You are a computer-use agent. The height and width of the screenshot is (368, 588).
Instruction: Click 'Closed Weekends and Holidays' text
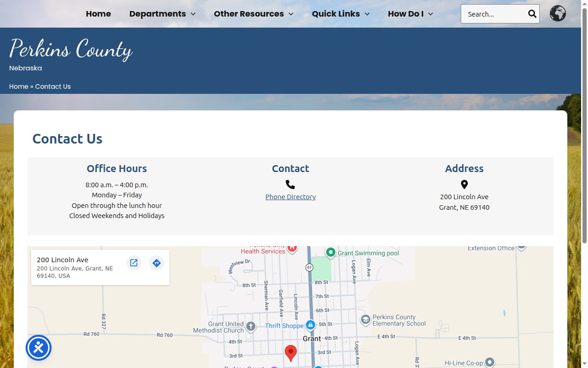point(117,216)
